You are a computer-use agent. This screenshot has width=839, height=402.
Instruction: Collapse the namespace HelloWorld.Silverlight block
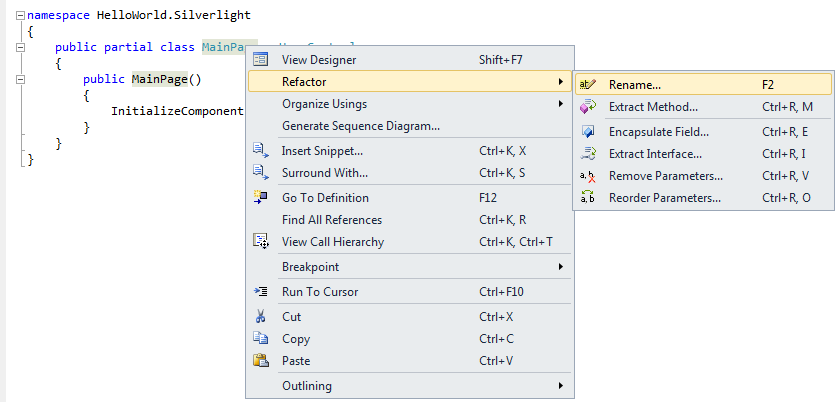point(20,15)
